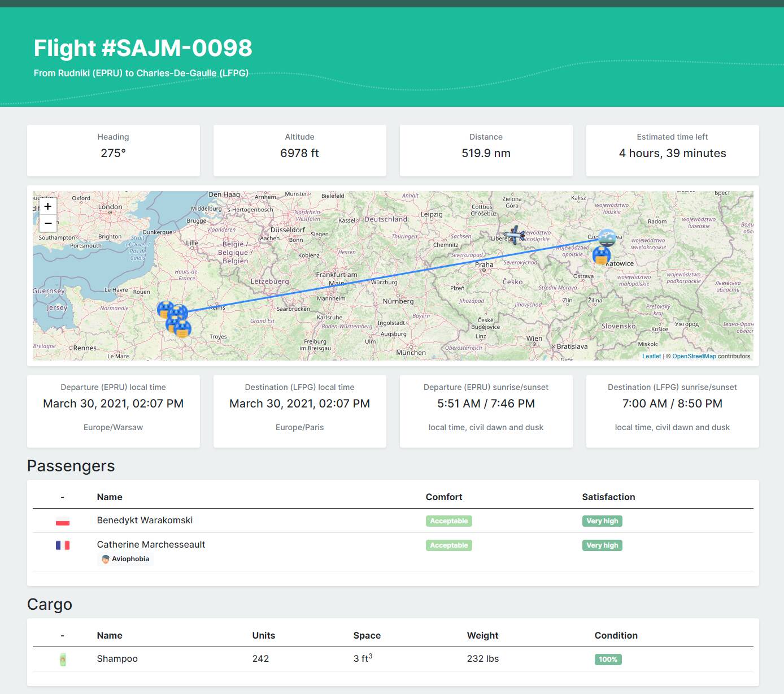Click the Aviophobia face emoji icon
Image resolution: width=784 pixels, height=694 pixels.
pyautogui.click(x=106, y=559)
